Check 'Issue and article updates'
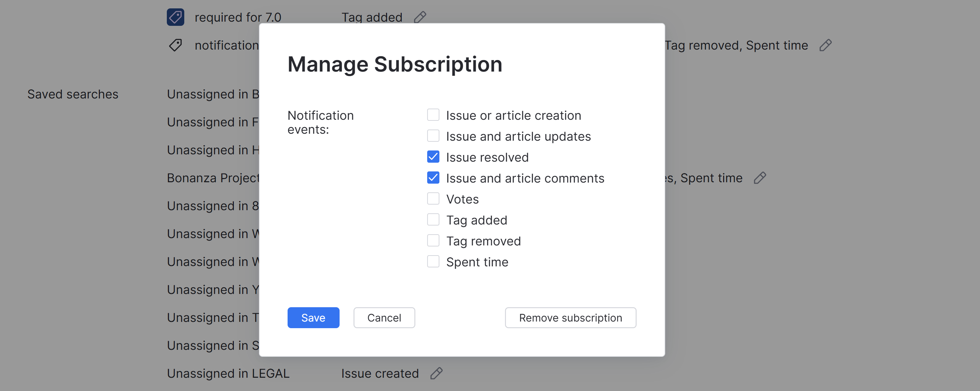Image resolution: width=980 pixels, height=391 pixels. [x=433, y=136]
